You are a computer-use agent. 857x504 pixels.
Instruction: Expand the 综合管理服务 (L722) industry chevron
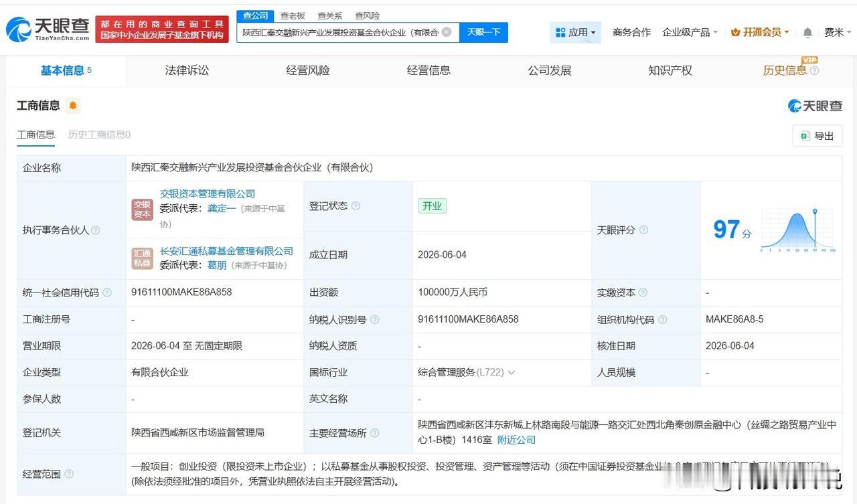[x=512, y=372]
